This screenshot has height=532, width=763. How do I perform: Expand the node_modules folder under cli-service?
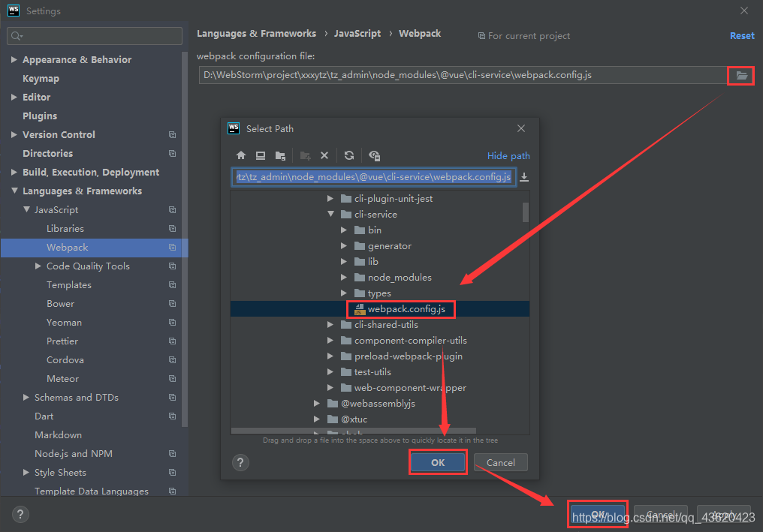344,277
